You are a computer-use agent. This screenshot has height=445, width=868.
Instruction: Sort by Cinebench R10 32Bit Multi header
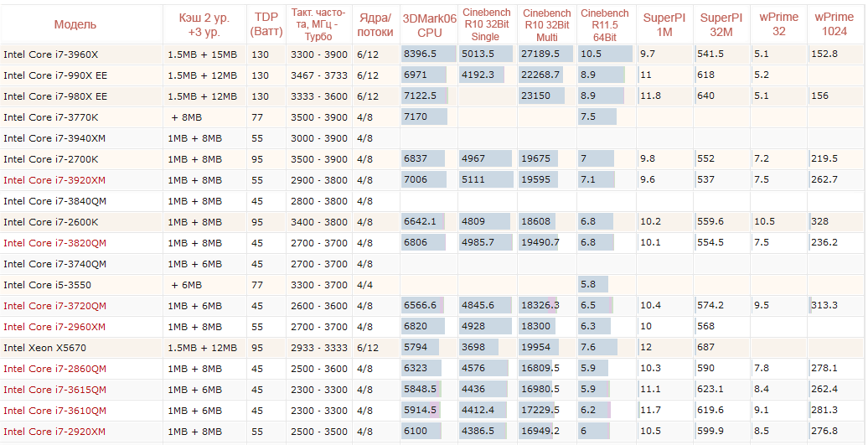(547, 25)
